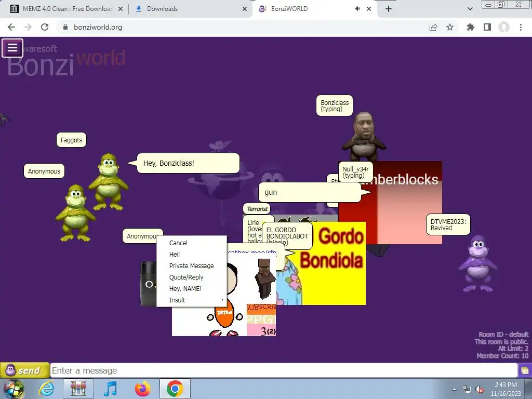Click the 'EL GORDO BONDIOLABOT' name tag

tap(287, 236)
